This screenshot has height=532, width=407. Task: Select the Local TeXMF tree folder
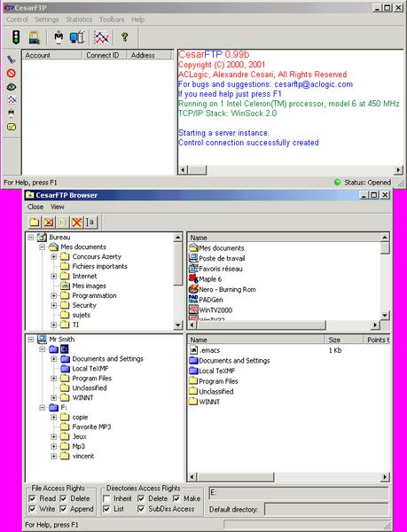tap(90, 369)
